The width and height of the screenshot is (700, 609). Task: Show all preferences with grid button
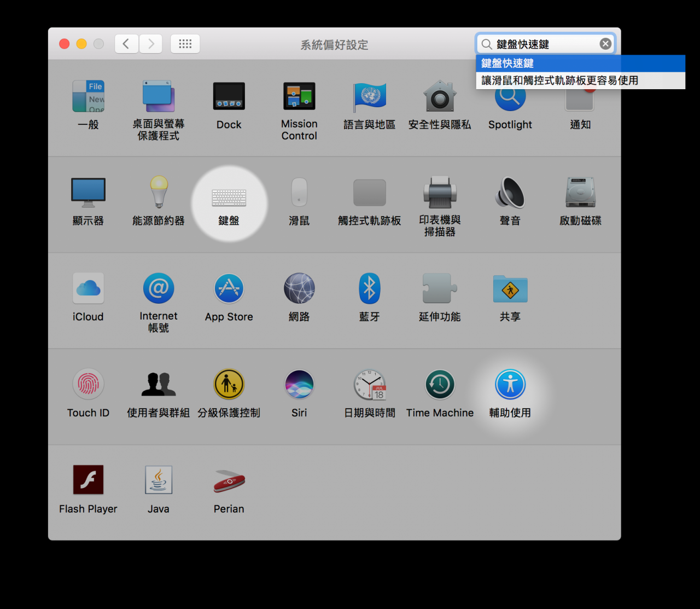[185, 44]
